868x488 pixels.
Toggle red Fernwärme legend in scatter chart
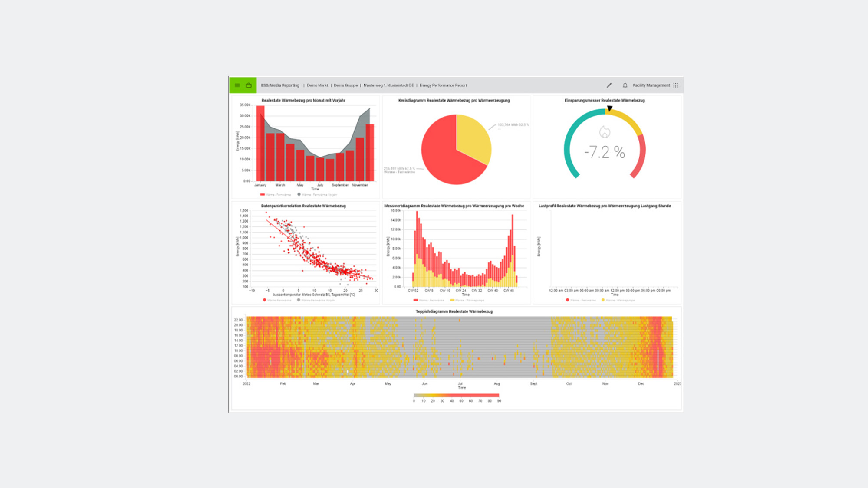pyautogui.click(x=277, y=300)
